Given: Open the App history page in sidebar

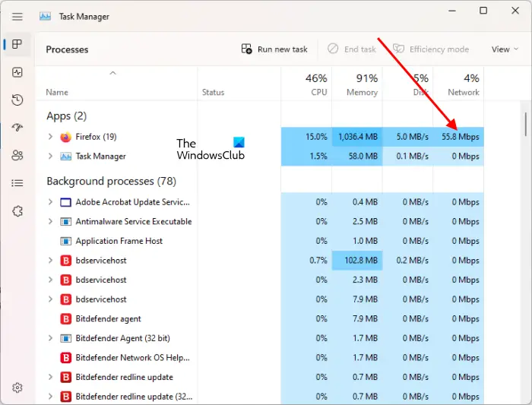Looking at the screenshot, I should pyautogui.click(x=17, y=100).
